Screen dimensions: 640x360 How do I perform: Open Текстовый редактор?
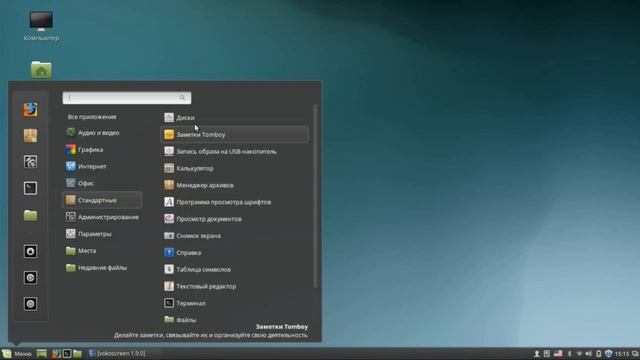tap(235, 286)
